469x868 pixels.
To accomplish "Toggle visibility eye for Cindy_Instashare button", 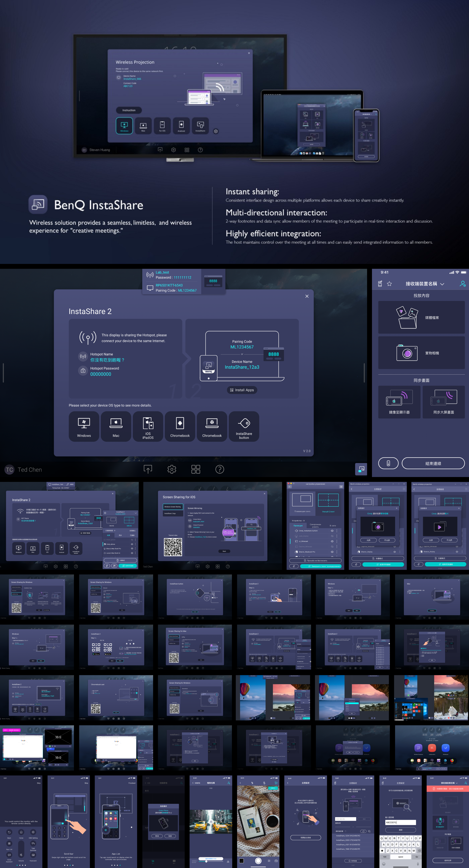I will (x=332, y=531).
